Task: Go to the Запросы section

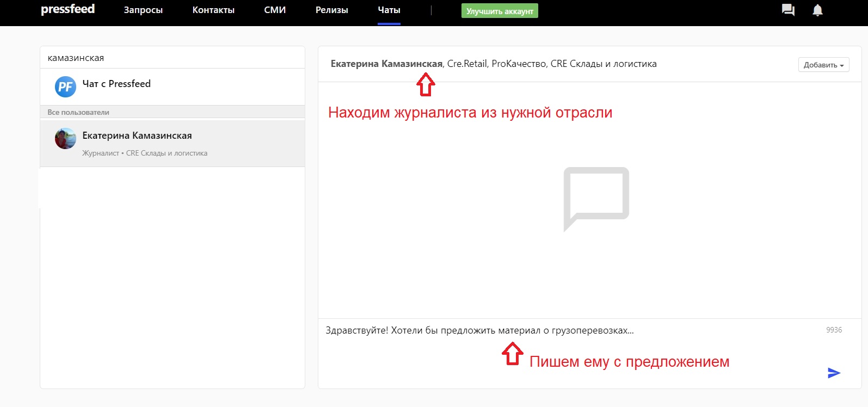Action: click(143, 10)
